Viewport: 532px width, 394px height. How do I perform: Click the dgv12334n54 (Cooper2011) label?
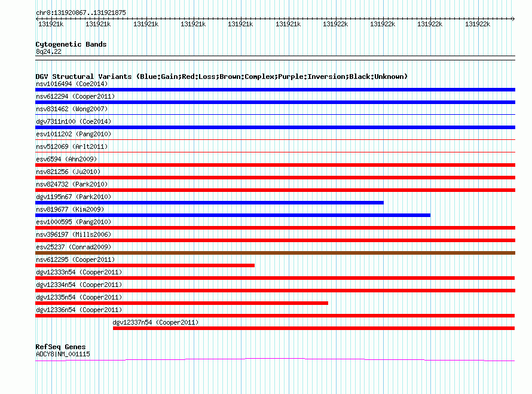point(79,285)
